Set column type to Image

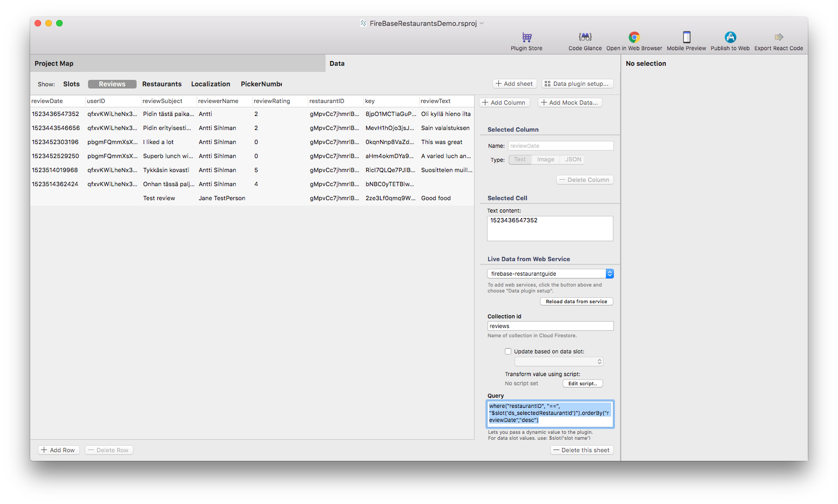pyautogui.click(x=545, y=160)
